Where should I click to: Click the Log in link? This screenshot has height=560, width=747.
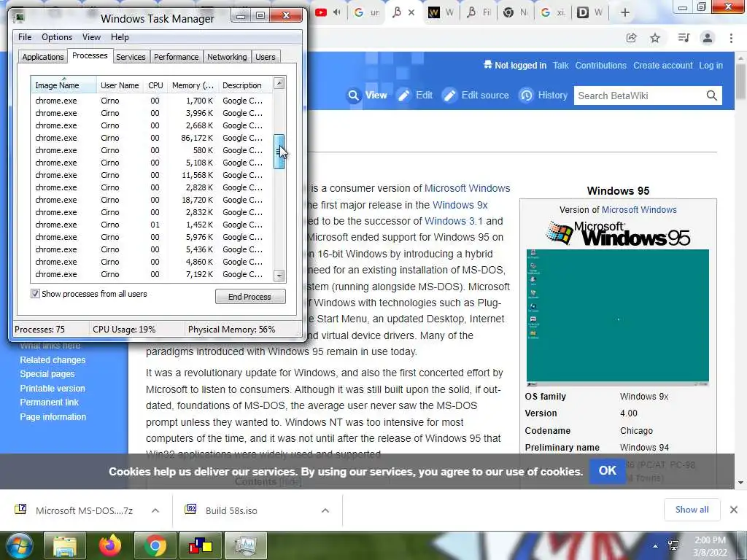click(711, 66)
